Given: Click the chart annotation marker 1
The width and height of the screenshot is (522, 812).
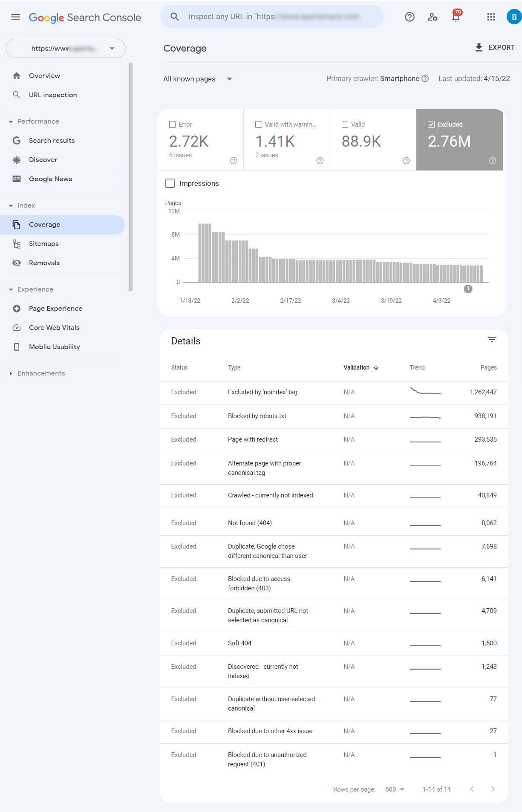Looking at the screenshot, I should pyautogui.click(x=468, y=289).
